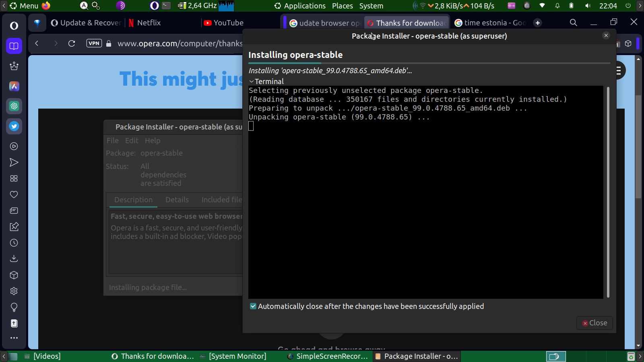The width and height of the screenshot is (644, 362).
Task: Click the battery indicator in panel
Action: pos(572,6)
